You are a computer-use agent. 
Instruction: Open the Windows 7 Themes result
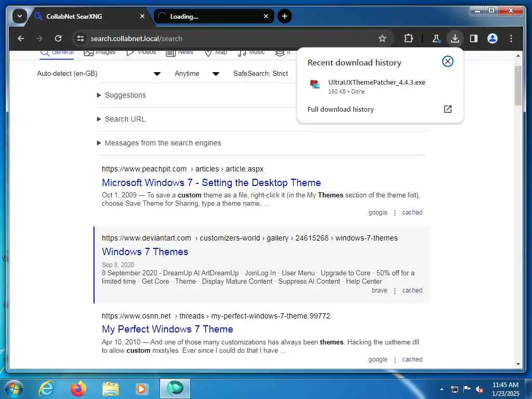[x=145, y=252]
